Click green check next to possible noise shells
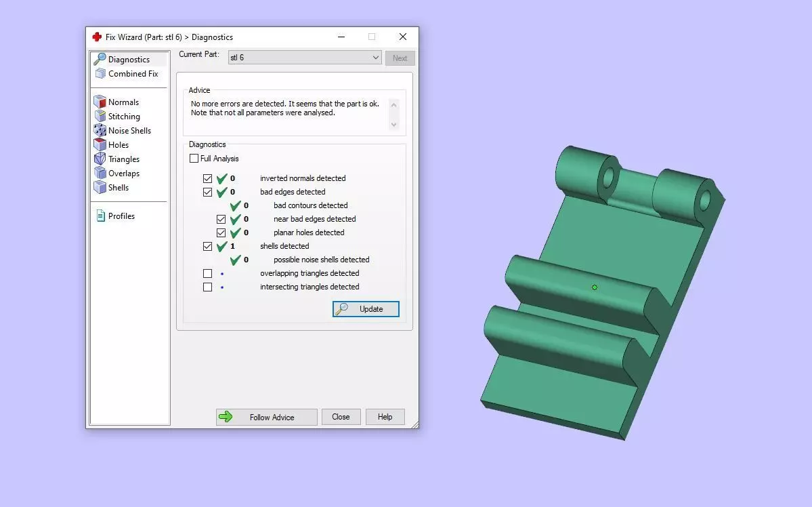The image size is (812, 507). (x=236, y=260)
